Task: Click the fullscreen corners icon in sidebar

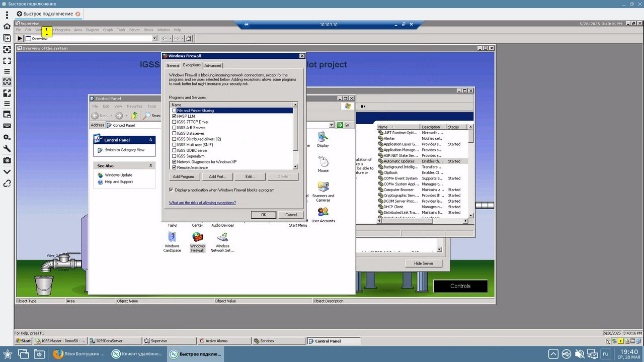Action: pos(7,60)
